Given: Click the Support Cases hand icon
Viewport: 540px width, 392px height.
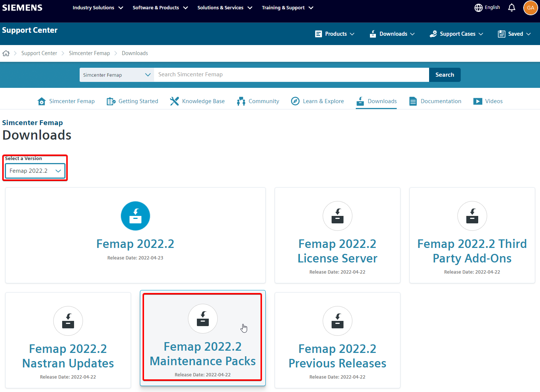Looking at the screenshot, I should [433, 34].
